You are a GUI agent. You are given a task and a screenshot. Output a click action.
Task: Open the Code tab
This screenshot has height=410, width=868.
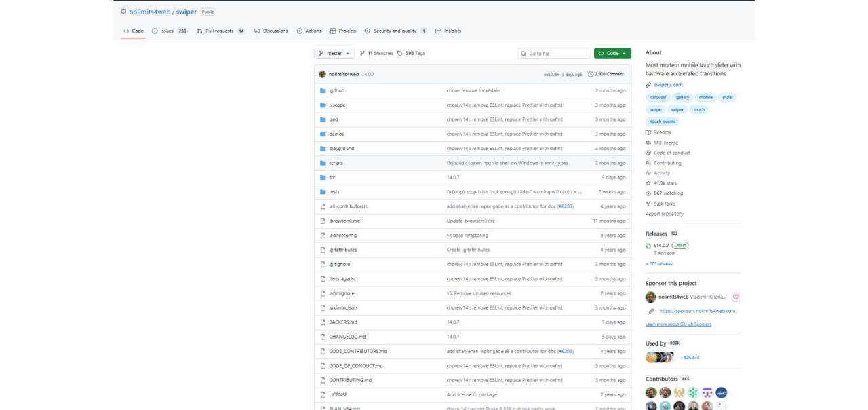pos(134,31)
